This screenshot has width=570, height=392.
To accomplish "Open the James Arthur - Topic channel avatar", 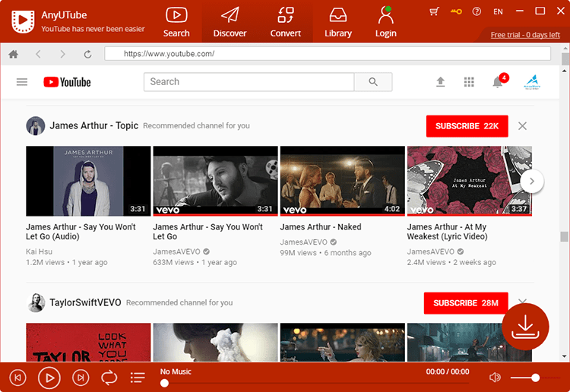I will [35, 125].
